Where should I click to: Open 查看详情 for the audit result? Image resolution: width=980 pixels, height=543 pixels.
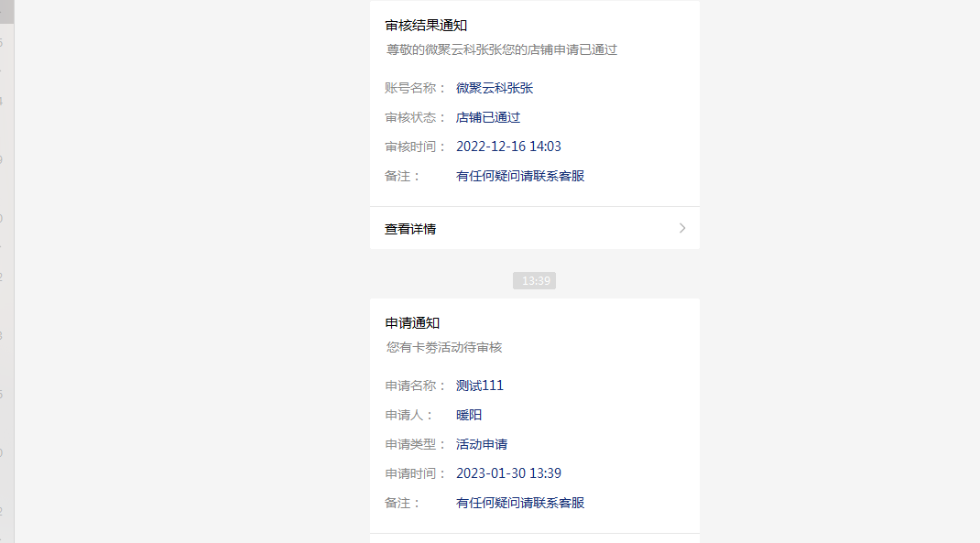[534, 229]
